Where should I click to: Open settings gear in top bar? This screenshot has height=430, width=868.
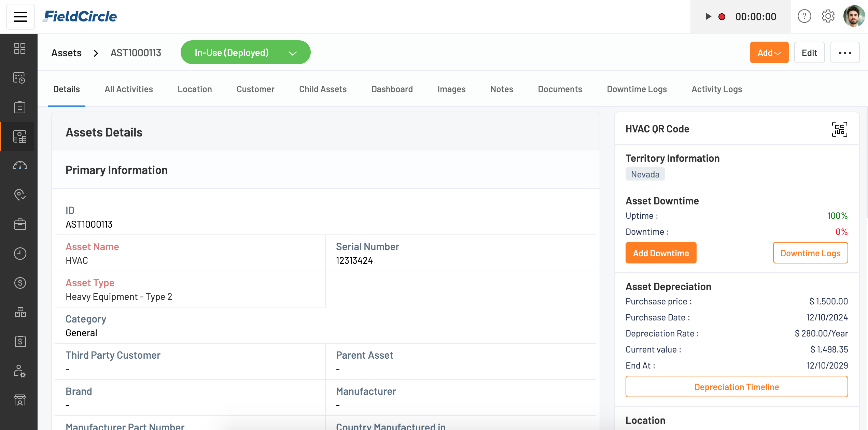[x=828, y=16]
